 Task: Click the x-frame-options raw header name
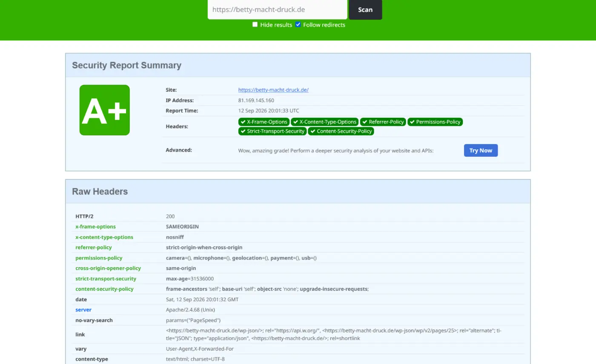click(x=95, y=227)
